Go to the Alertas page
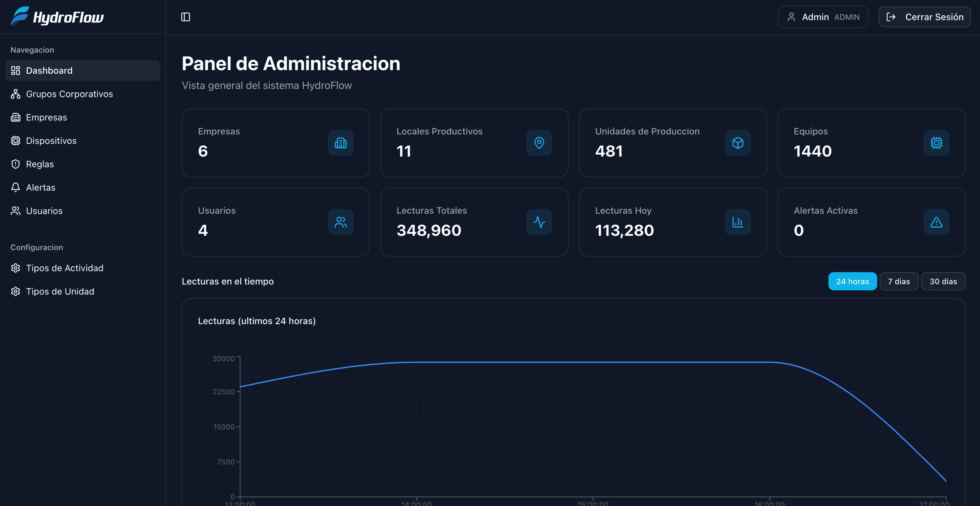The image size is (980, 506). pyautogui.click(x=82, y=187)
